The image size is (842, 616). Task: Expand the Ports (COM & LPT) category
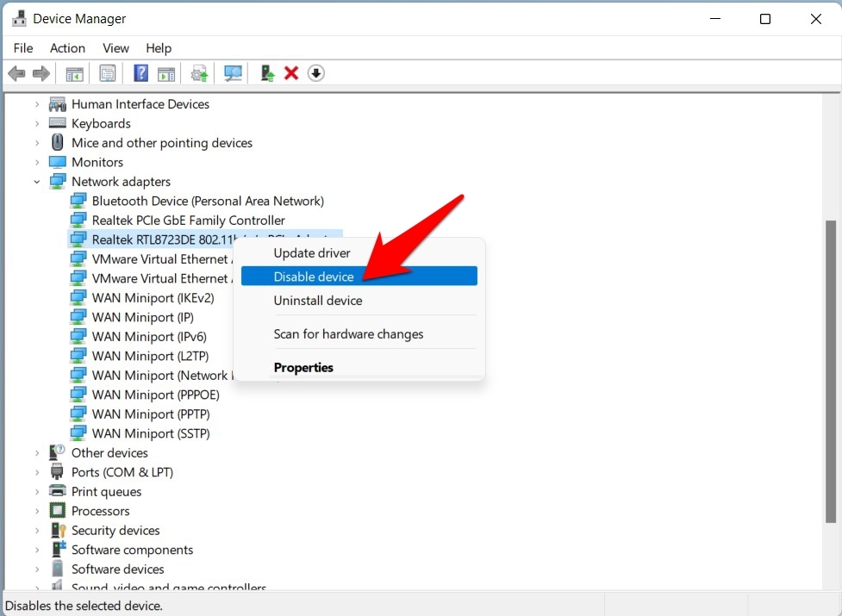(37, 471)
